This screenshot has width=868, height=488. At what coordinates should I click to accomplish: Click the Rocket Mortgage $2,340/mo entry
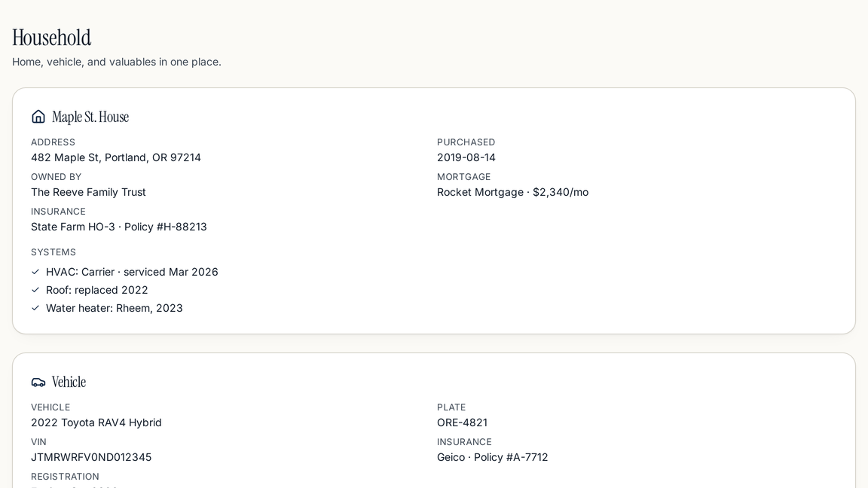point(512,193)
